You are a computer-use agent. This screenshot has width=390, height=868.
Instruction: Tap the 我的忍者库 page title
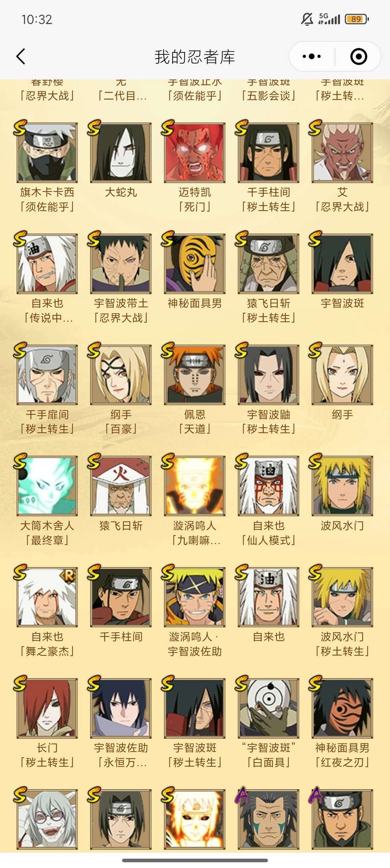pyautogui.click(x=195, y=57)
